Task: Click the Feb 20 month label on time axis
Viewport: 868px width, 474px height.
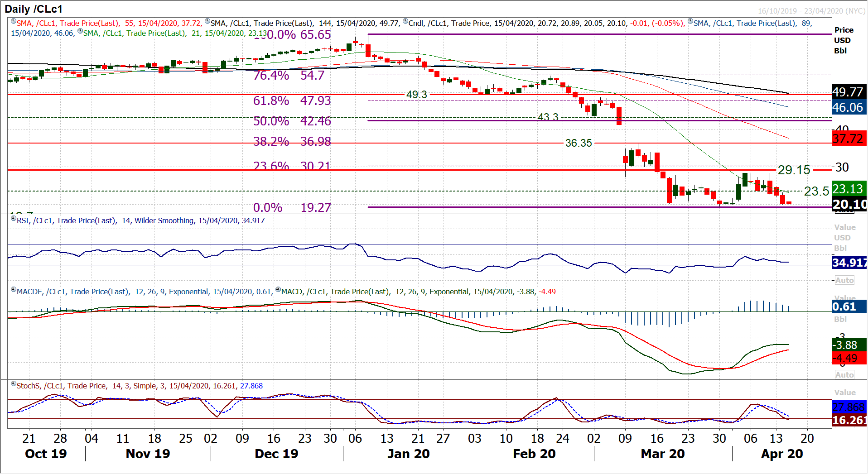Action: (534, 454)
